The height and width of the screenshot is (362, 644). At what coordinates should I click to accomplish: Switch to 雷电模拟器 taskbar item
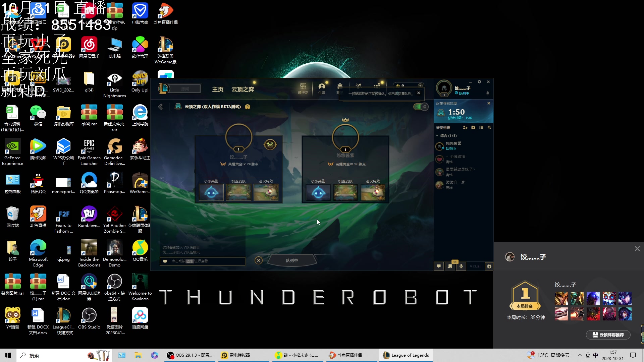pos(244,355)
